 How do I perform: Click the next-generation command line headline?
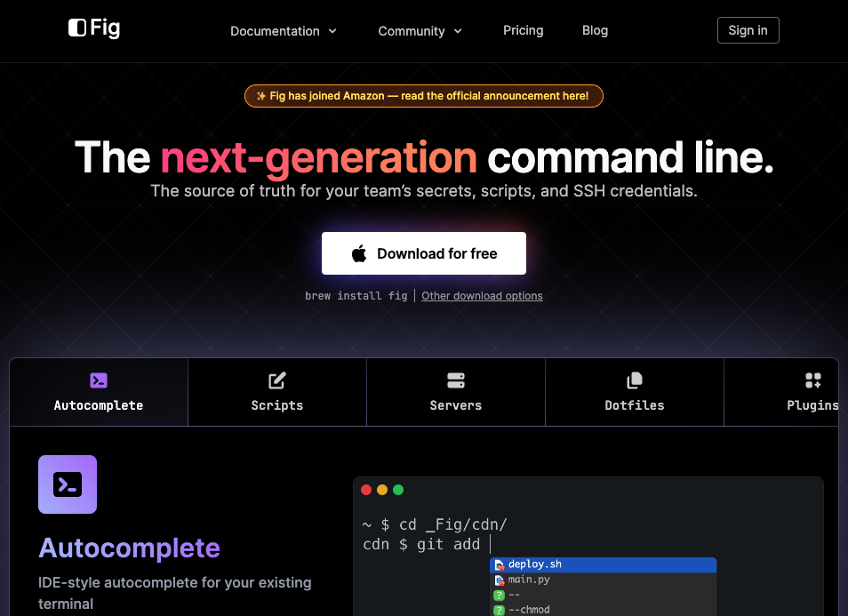[x=424, y=157]
